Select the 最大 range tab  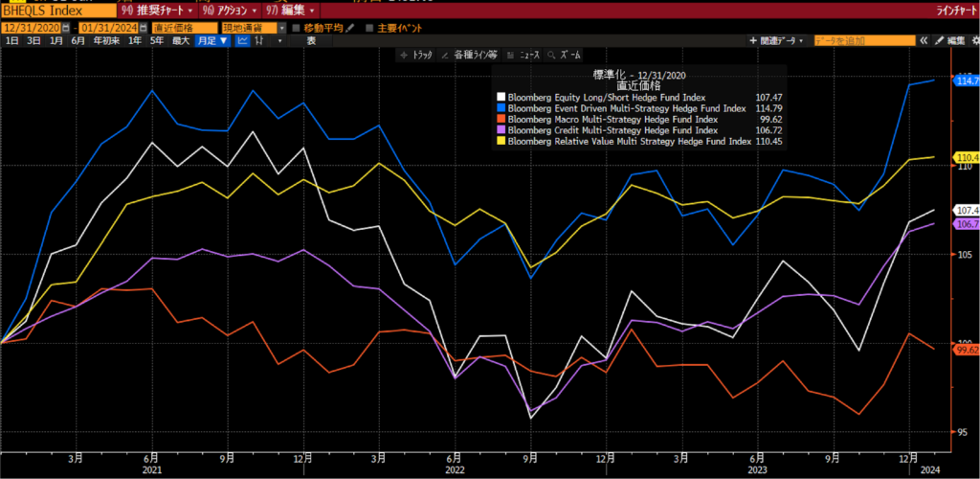tap(180, 40)
